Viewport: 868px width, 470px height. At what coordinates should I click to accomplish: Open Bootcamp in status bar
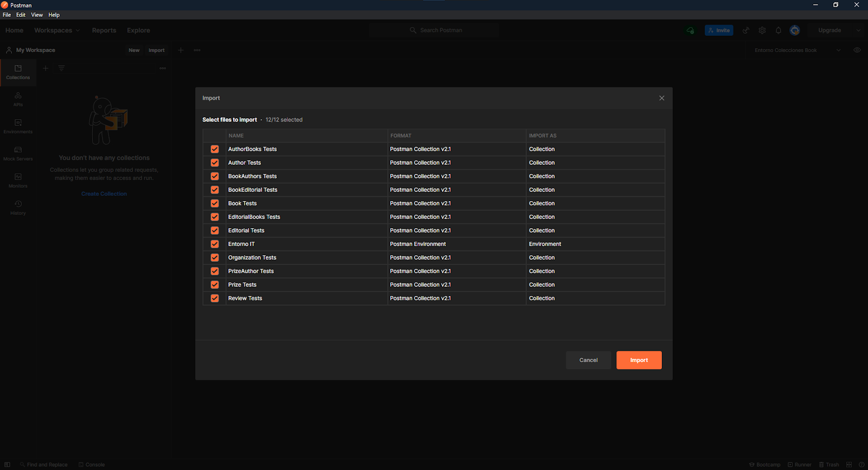pos(765,465)
